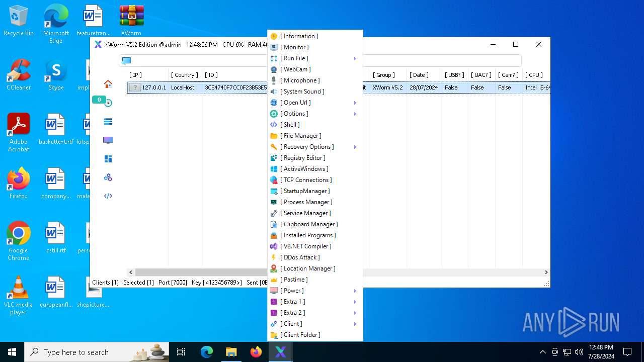Open the home icon in XWorm sidebar
The image size is (644, 362).
coord(108,84)
